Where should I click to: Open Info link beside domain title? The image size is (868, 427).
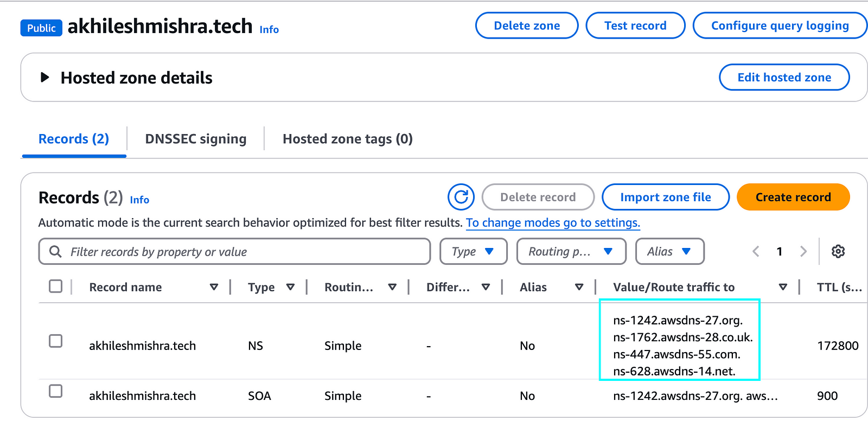tap(269, 29)
